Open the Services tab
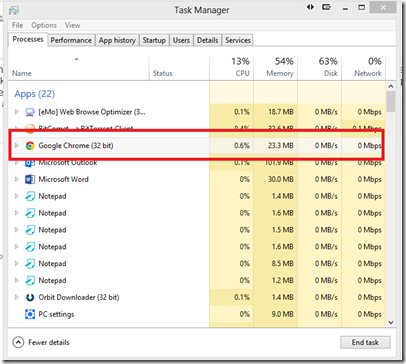 click(238, 40)
